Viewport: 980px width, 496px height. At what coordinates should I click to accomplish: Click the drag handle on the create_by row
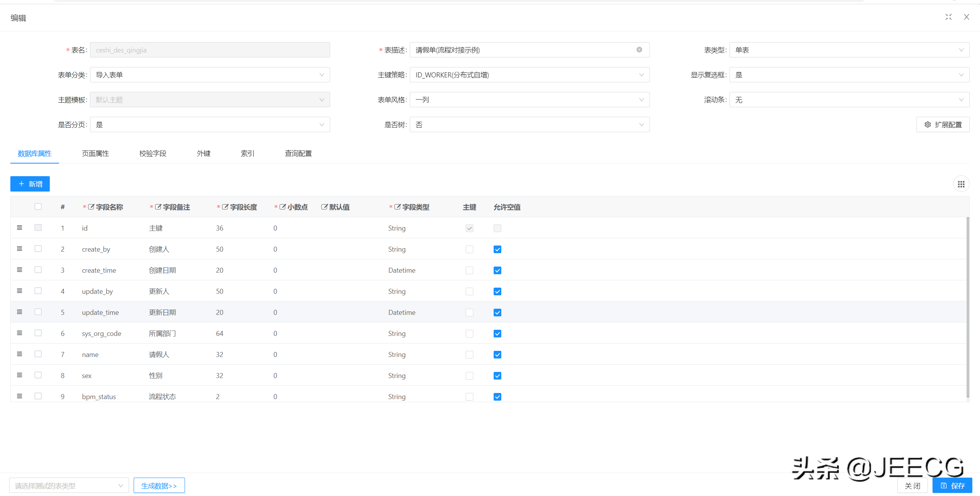coord(20,248)
